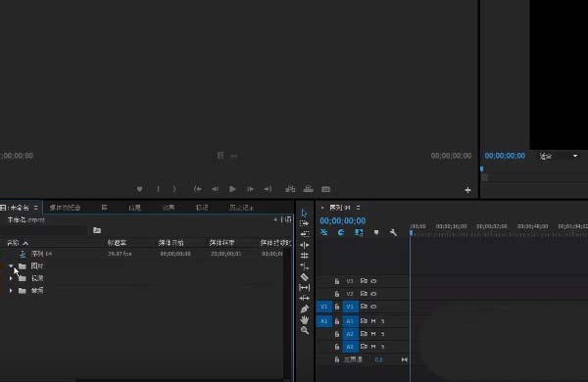
Task: Select the Slip tool
Action: pos(304,288)
